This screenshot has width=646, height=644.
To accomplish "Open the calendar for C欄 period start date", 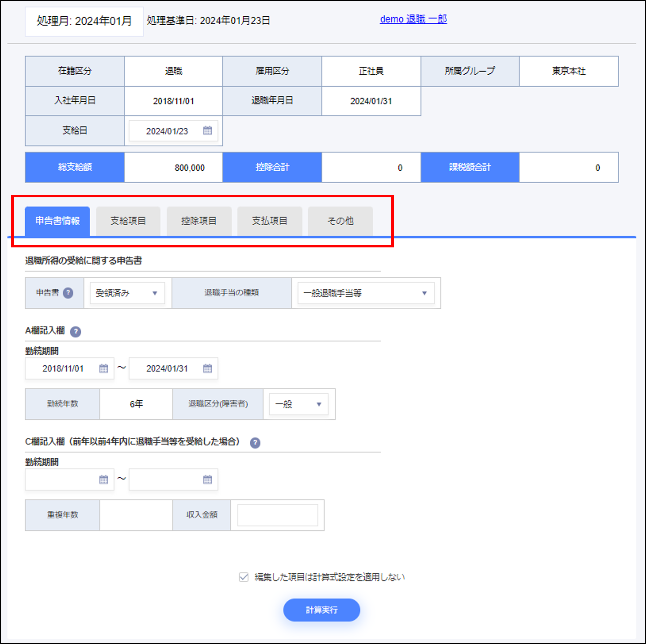I will (x=103, y=479).
